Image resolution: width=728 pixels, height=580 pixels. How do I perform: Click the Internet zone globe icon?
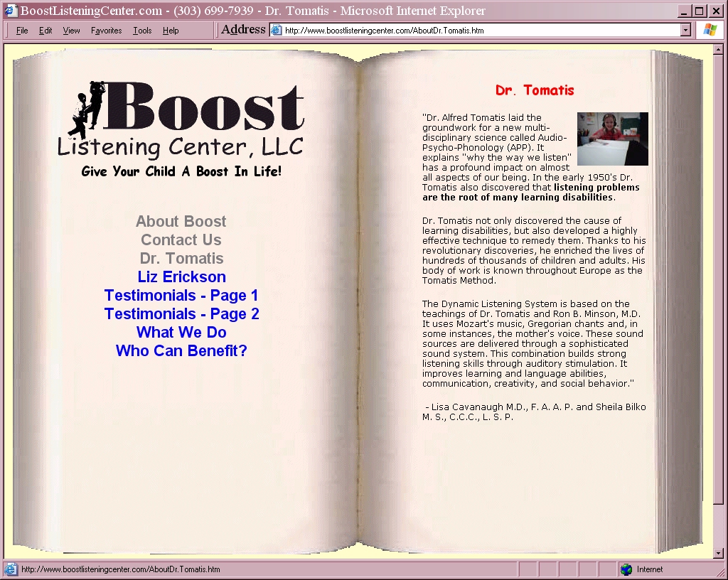pos(626,569)
